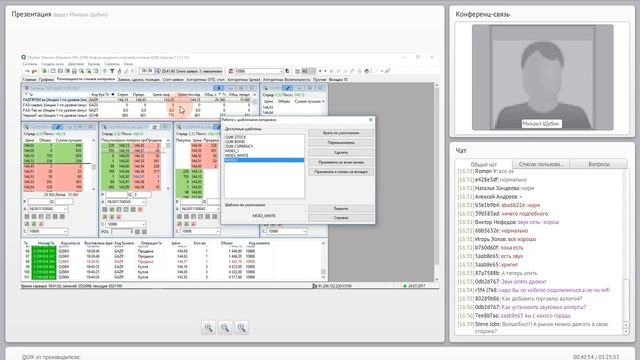Click chat scrollbar down arrow

626,331
